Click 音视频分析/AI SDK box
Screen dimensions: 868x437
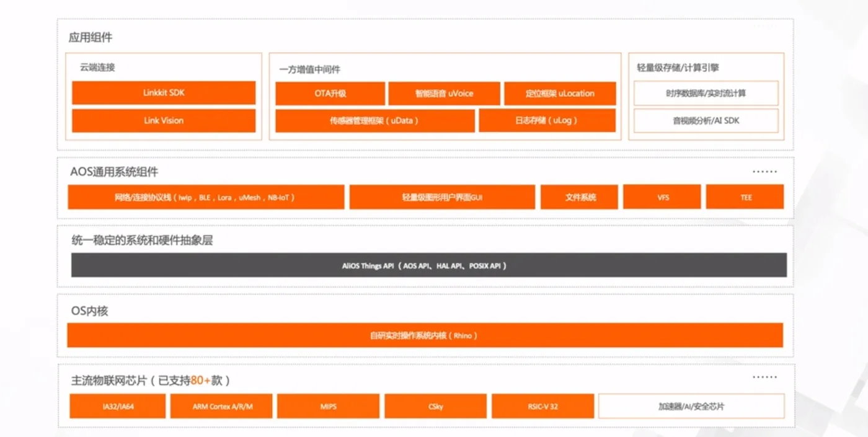(706, 121)
